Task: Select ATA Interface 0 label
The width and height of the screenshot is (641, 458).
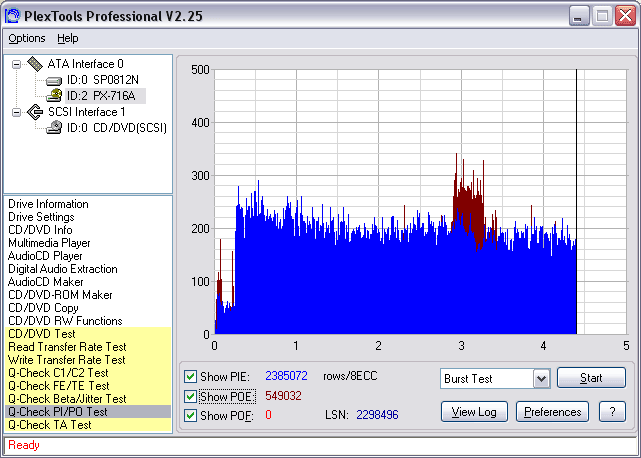Action: coord(85,64)
